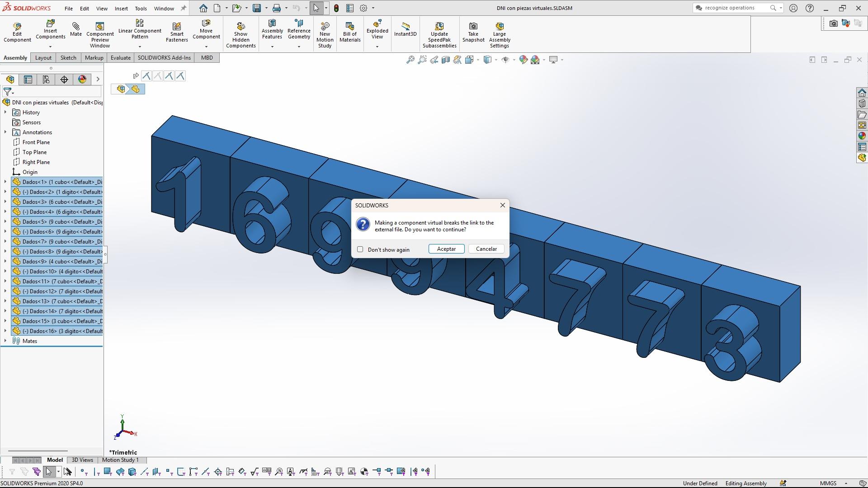Open the DisplayManager tab icon
This screenshot has height=488, width=868.
82,80
